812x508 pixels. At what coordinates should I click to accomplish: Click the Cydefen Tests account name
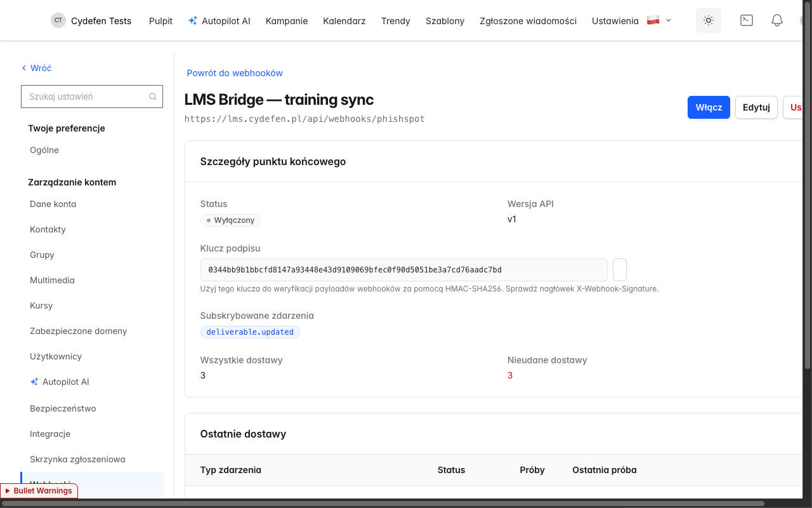[x=101, y=21]
